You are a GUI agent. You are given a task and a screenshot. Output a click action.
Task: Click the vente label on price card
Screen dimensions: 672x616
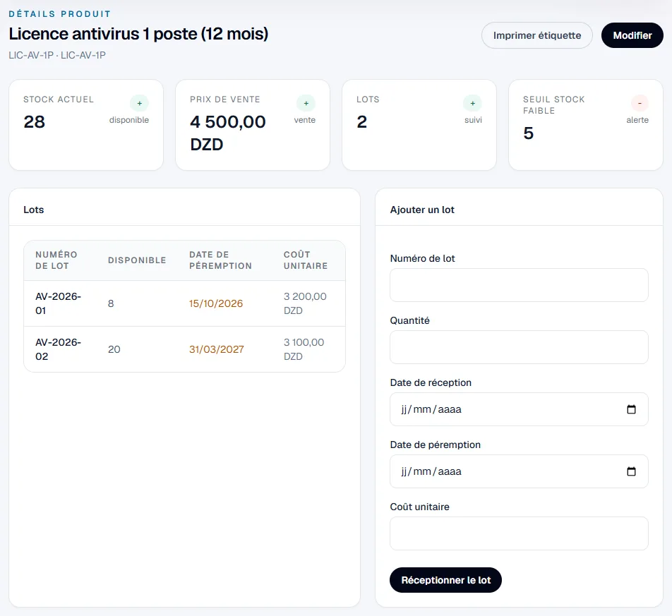[x=305, y=120]
